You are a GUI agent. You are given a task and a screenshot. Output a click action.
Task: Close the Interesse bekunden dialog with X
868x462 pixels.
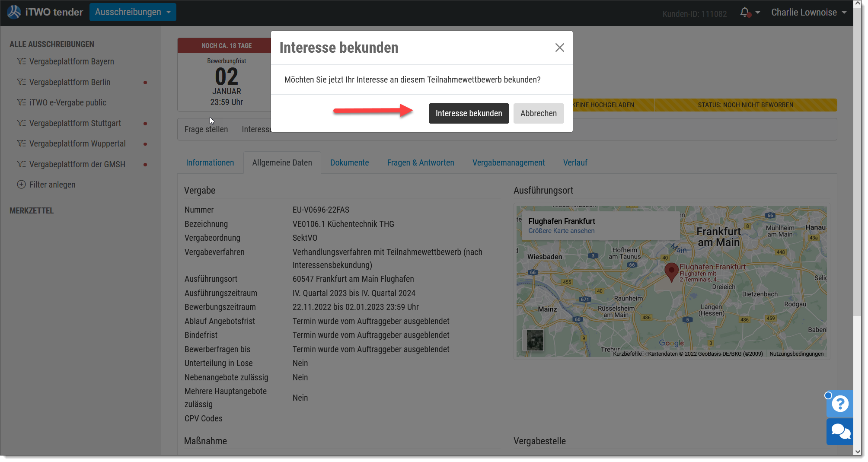[559, 48]
